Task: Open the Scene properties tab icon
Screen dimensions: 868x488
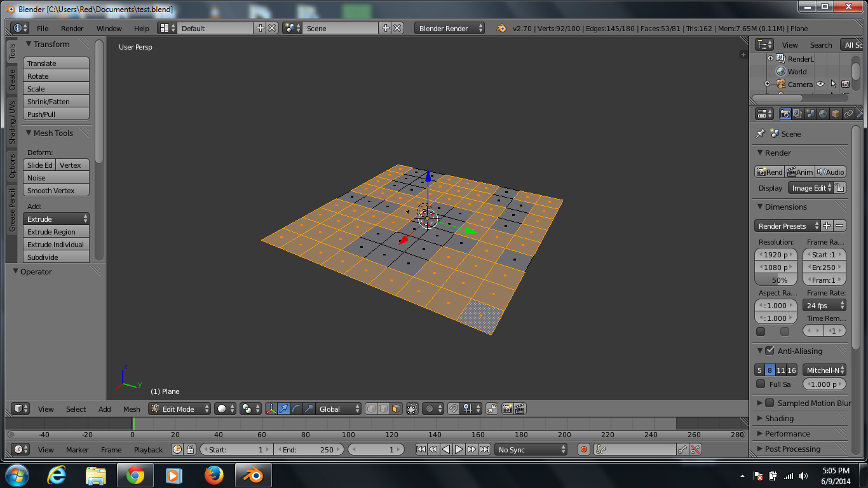Action: coord(810,114)
